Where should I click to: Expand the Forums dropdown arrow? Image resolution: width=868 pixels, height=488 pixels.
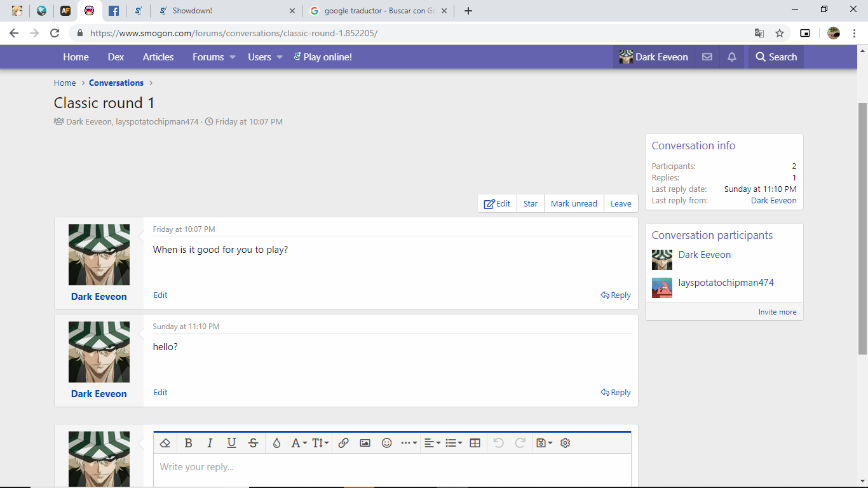pos(233,57)
